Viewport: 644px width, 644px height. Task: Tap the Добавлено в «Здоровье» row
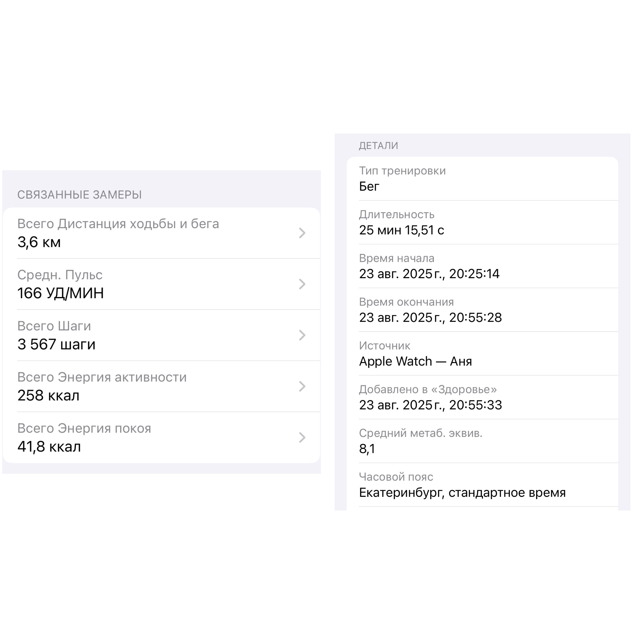pos(482,397)
